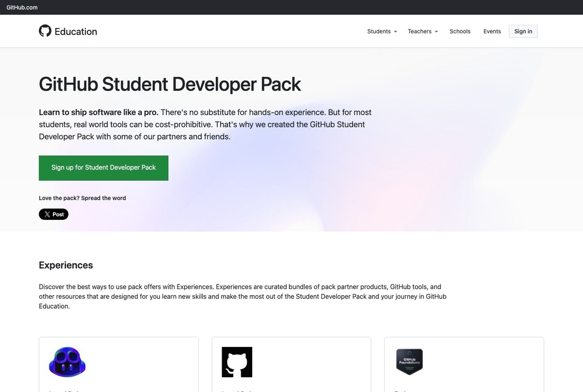Click the GitHub Octocat logo in header

tap(45, 31)
